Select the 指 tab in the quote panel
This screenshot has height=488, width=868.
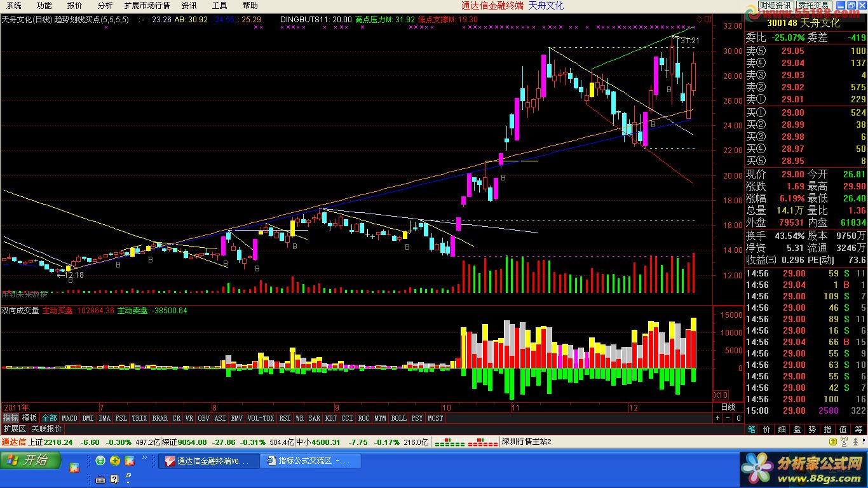point(828,430)
